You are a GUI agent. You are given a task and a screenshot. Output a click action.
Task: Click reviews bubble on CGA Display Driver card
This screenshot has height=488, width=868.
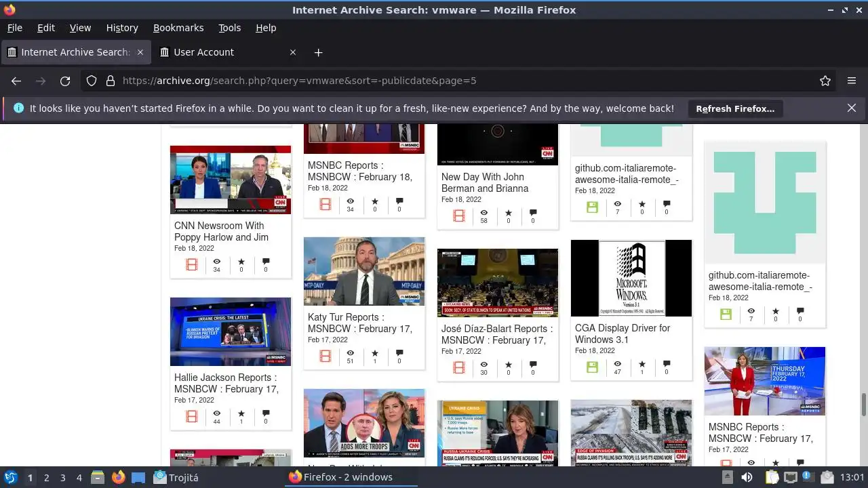(x=667, y=363)
